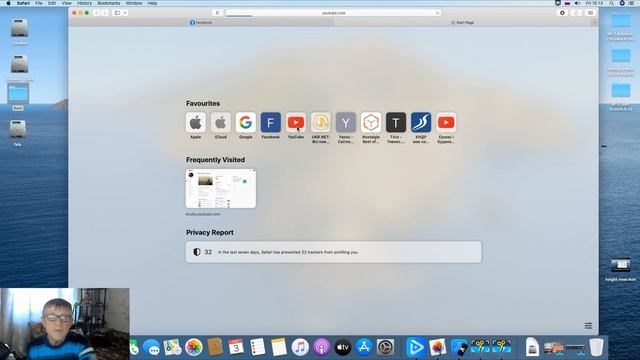Open the iCloud favourite

[x=220, y=122]
